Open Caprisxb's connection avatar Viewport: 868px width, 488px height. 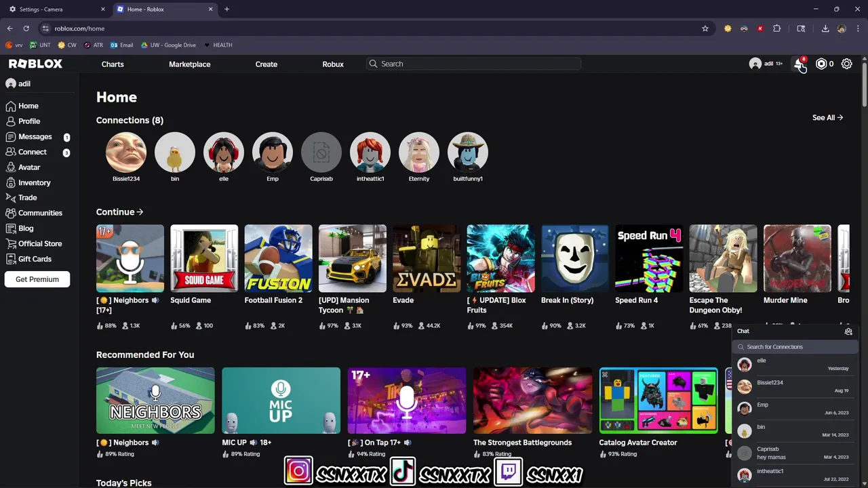point(321,152)
